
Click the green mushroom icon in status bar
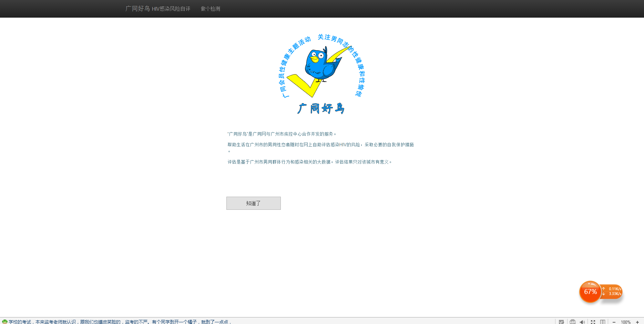[x=4, y=322]
